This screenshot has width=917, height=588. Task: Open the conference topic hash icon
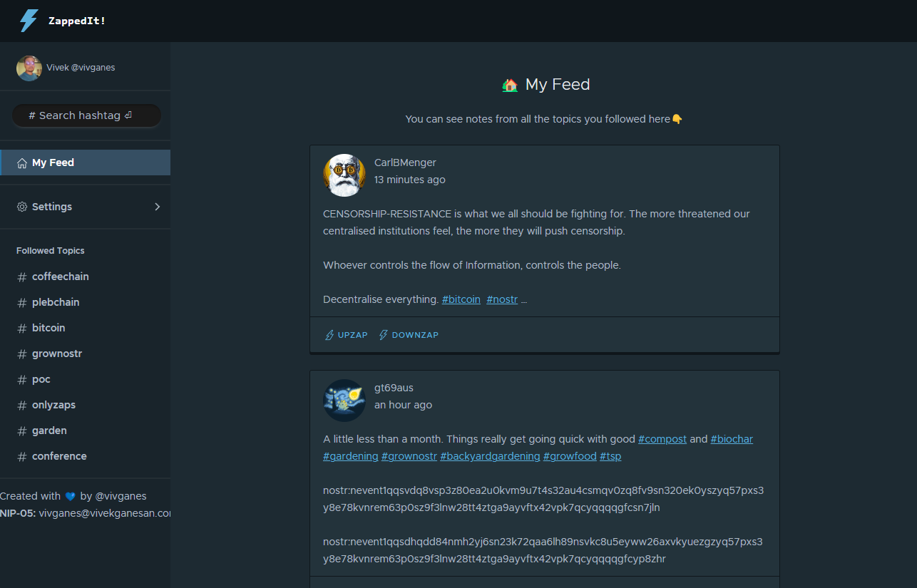[21, 457]
